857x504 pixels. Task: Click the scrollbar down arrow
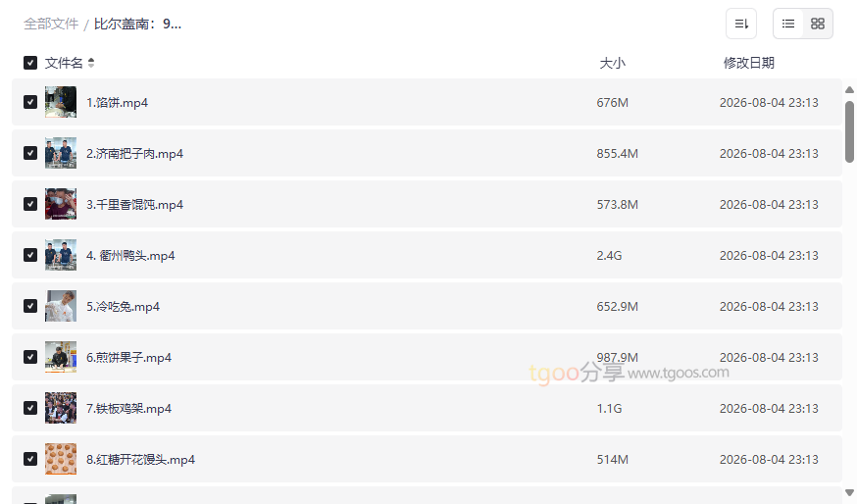(x=849, y=492)
